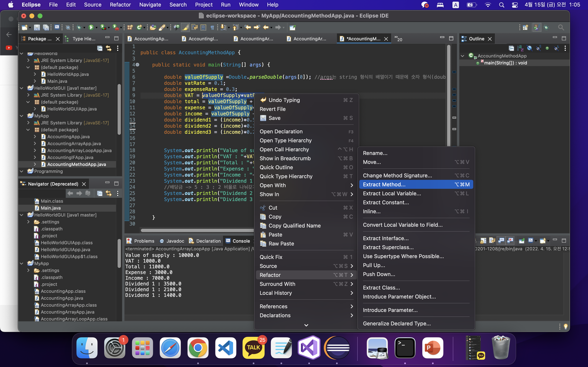
Task: Select Extract Local Variable from Refactor submenu
Action: (392, 193)
